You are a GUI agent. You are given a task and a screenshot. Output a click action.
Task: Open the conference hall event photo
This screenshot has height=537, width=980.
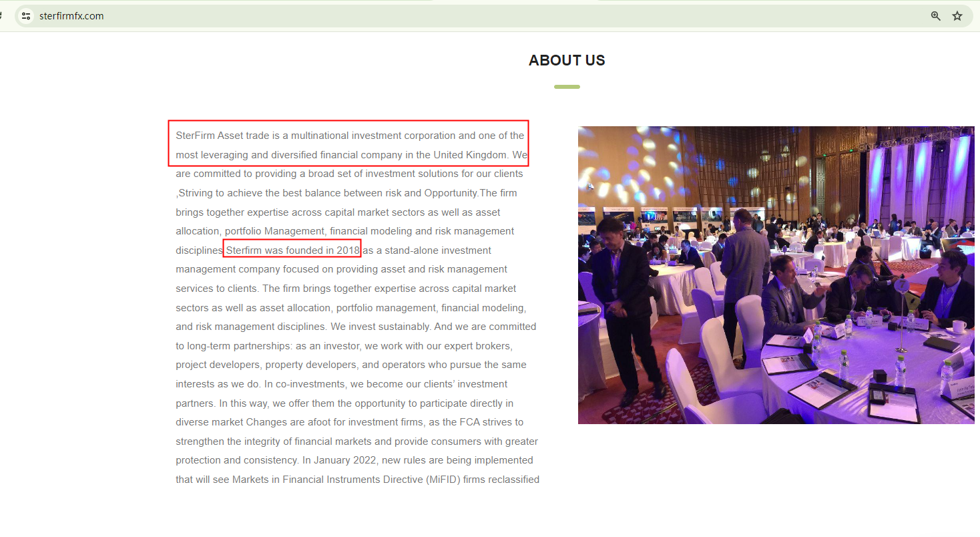776,275
